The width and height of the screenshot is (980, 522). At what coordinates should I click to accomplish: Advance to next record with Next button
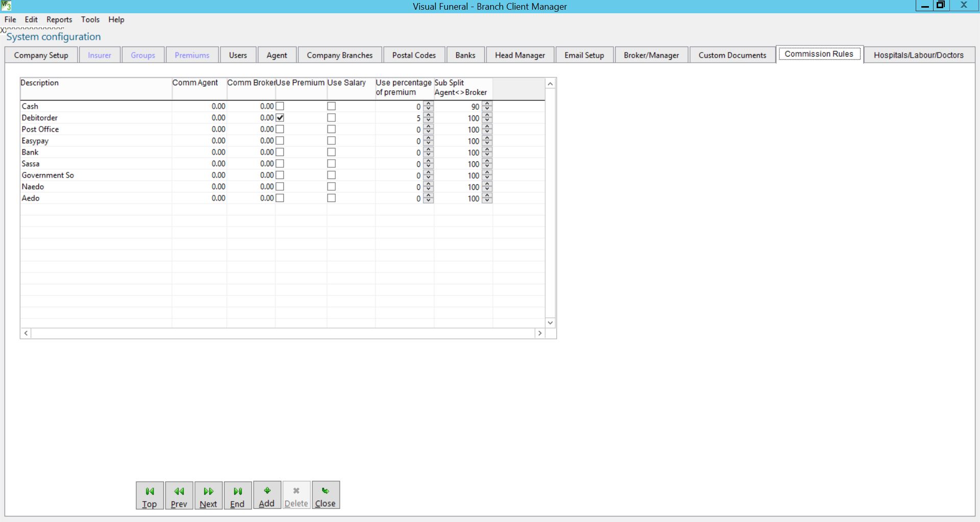pos(208,495)
